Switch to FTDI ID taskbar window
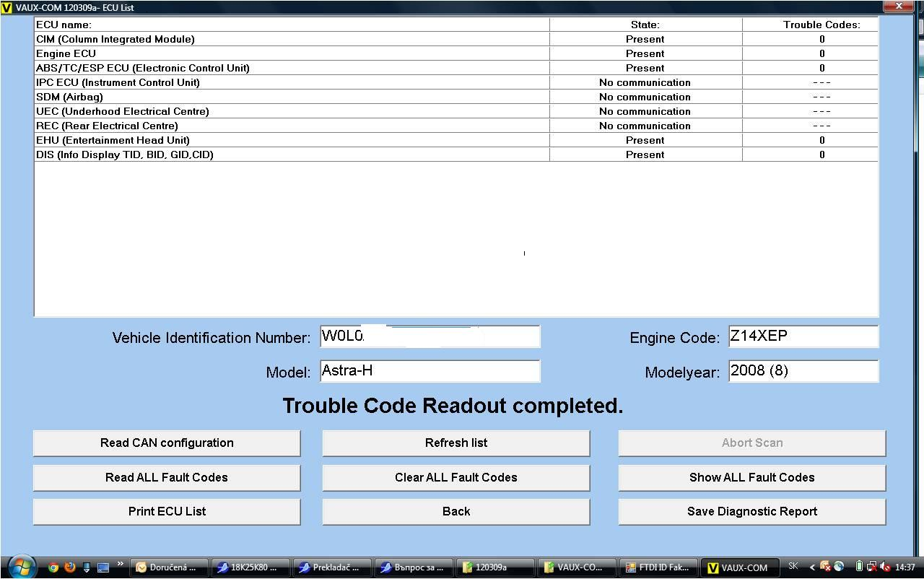The image size is (924, 579). point(658,567)
